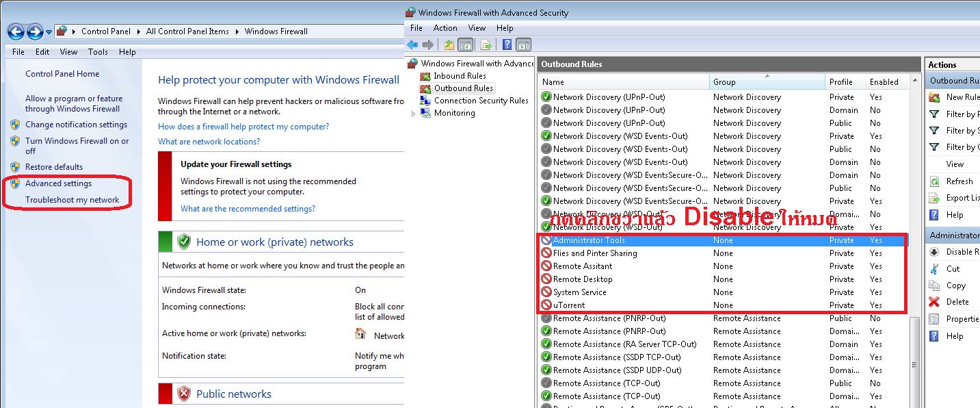Image resolution: width=980 pixels, height=408 pixels.
Task: Sort rules by the Group column header
Action: pos(767,81)
